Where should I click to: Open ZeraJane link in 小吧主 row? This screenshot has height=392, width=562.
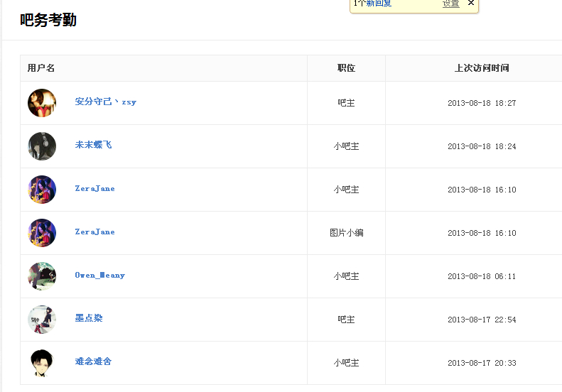pyautogui.click(x=94, y=189)
